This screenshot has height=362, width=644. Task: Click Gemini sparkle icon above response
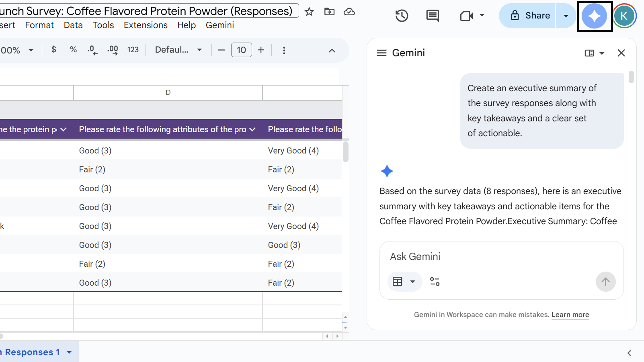click(387, 171)
